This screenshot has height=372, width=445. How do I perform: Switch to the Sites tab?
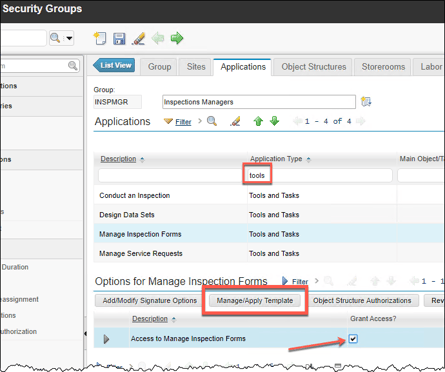tap(196, 67)
